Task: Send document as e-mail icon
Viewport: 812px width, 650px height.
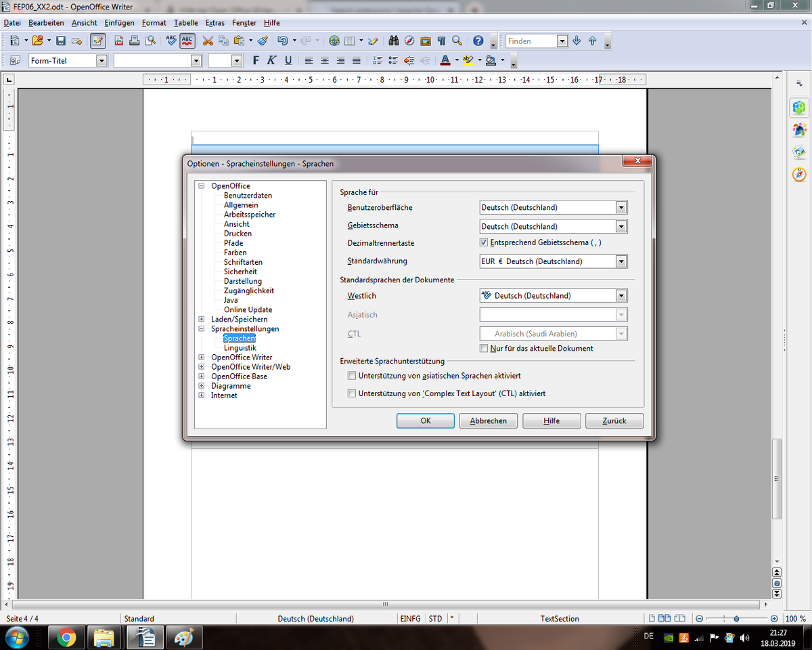Action: pos(76,41)
